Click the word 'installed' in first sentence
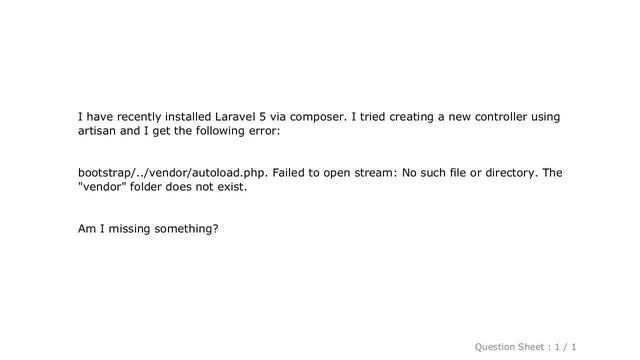This screenshot has width=640, height=360. tap(188, 117)
